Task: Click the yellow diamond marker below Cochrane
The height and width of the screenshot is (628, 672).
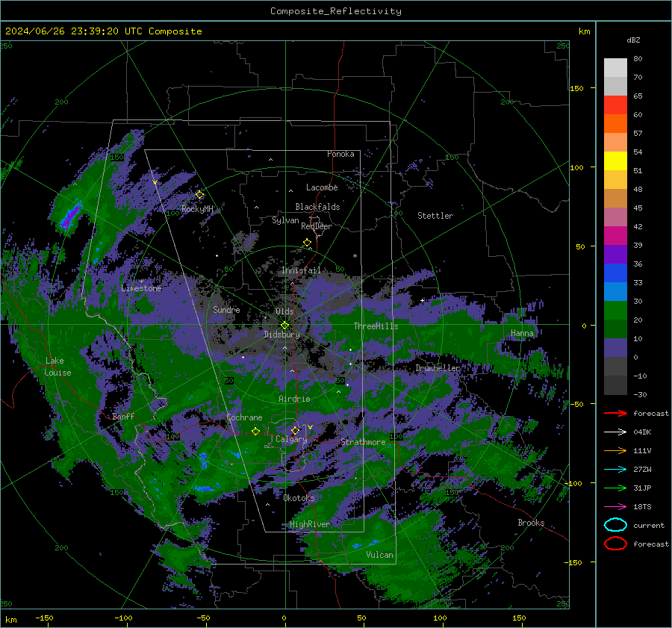Action: (256, 432)
